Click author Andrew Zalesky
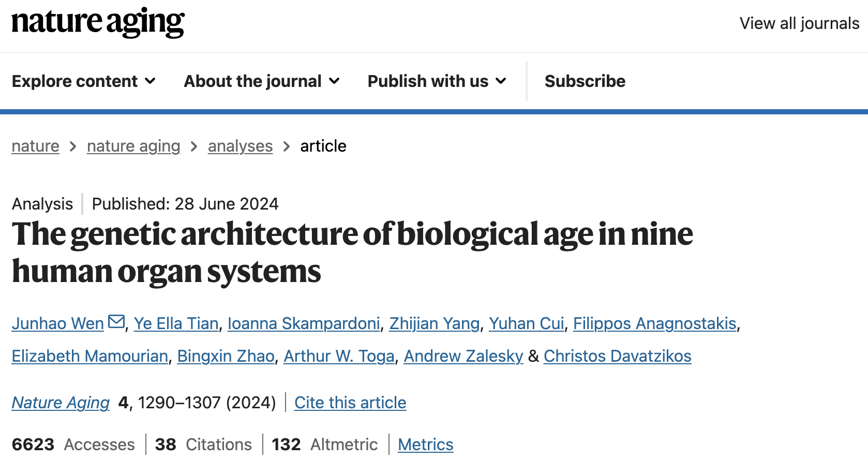Screen dimensions: 868x474 pyautogui.click(x=463, y=356)
